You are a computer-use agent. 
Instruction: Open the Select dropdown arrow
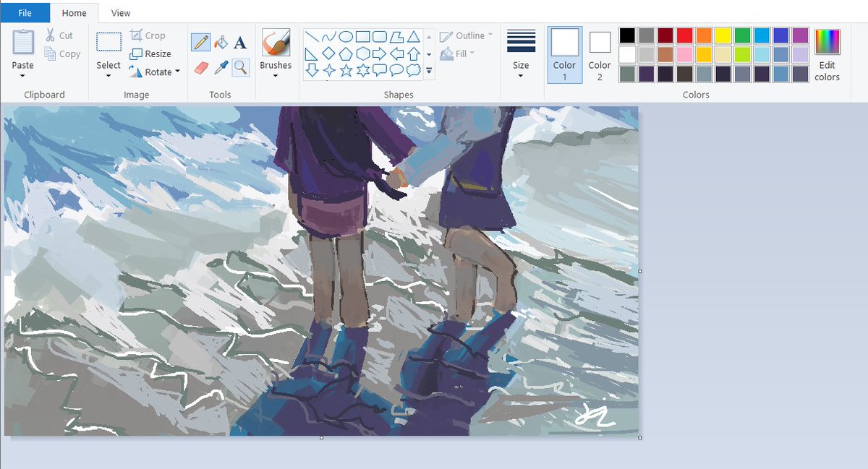point(109,75)
